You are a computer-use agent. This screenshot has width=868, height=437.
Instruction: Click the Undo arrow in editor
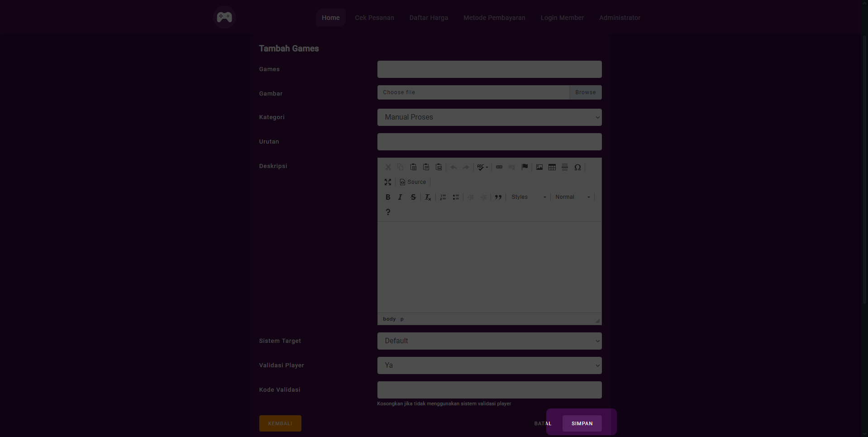[x=453, y=167]
